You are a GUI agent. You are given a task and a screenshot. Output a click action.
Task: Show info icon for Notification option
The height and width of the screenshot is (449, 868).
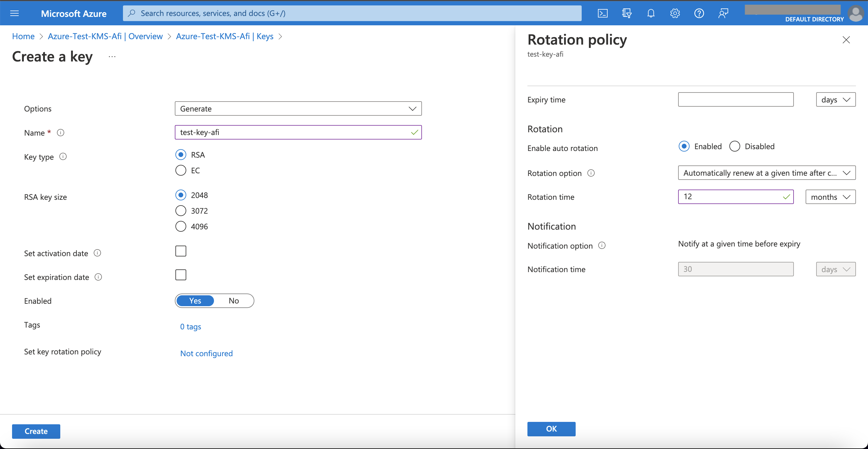click(602, 245)
